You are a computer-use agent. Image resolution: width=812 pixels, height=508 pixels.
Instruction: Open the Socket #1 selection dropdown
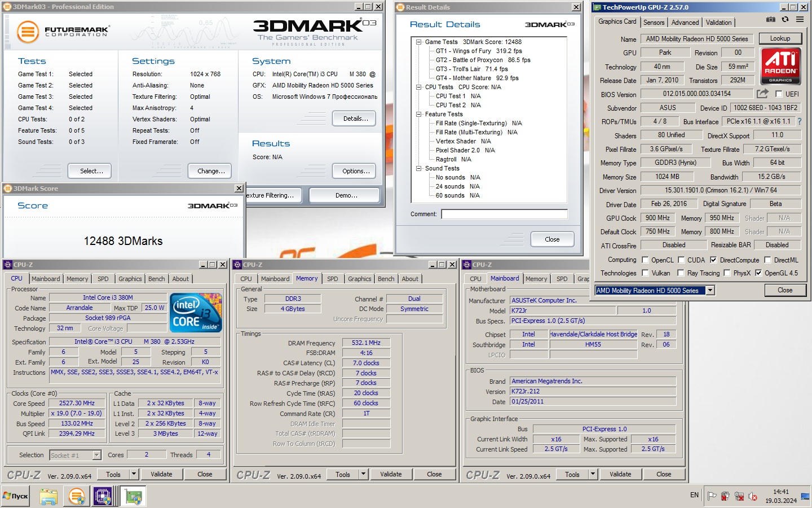(x=96, y=455)
